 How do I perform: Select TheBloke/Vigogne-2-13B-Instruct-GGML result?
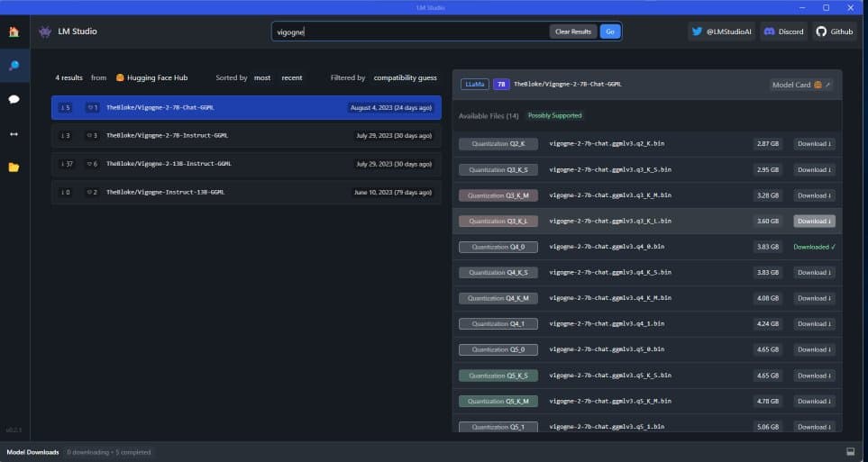(246, 164)
